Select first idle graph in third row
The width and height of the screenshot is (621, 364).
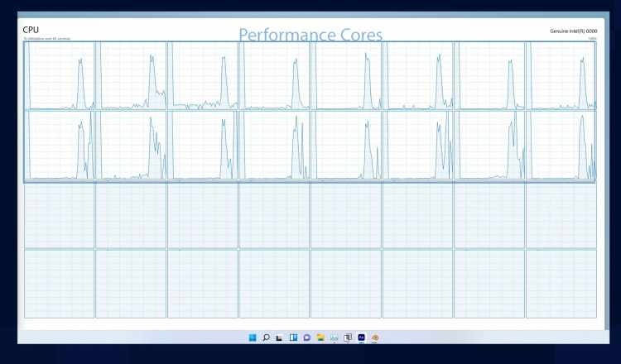pyautogui.click(x=60, y=215)
